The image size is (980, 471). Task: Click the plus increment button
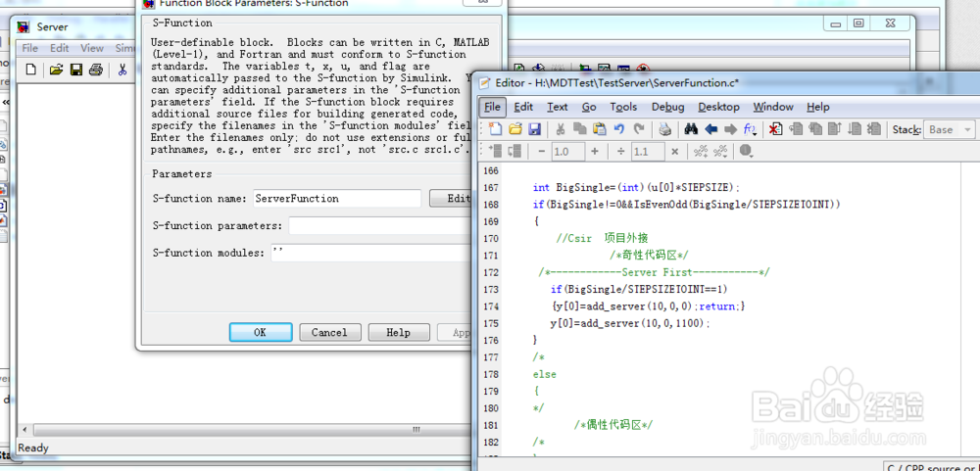(x=595, y=151)
